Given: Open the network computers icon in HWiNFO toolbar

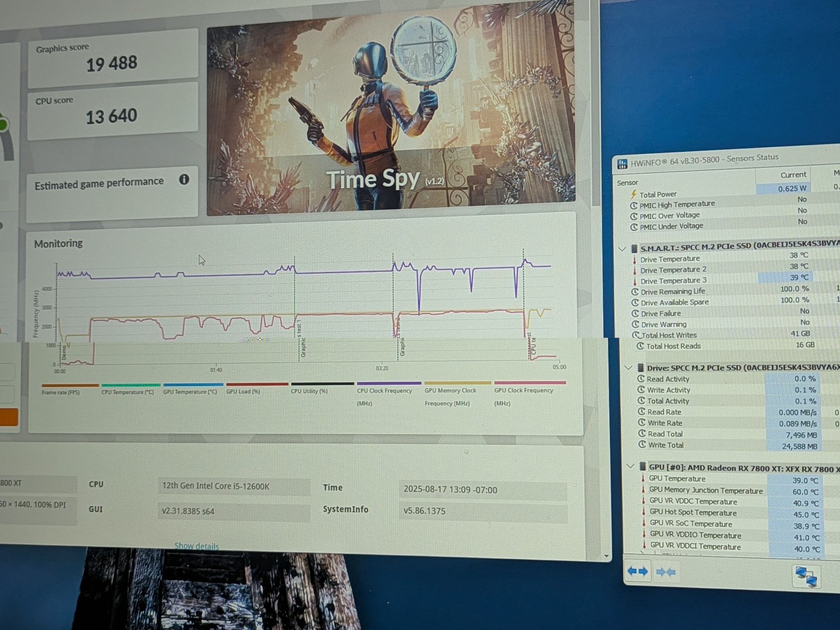Looking at the screenshot, I should [x=806, y=576].
